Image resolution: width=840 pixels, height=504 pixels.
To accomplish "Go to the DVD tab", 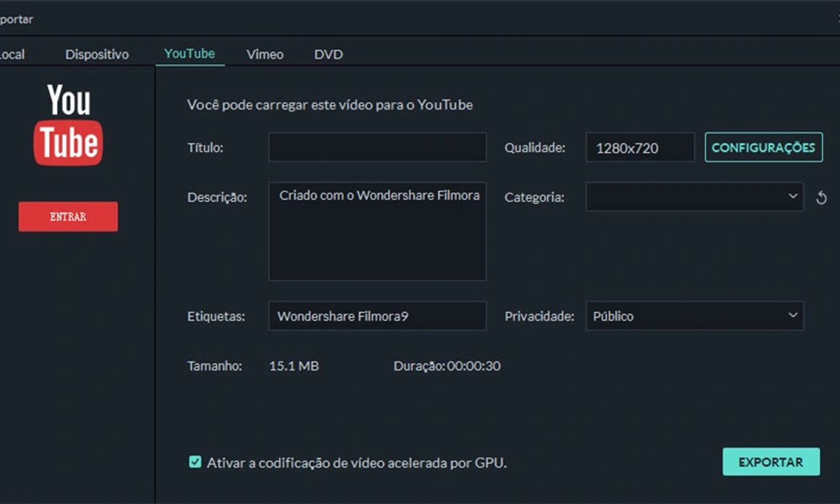I will [x=328, y=54].
